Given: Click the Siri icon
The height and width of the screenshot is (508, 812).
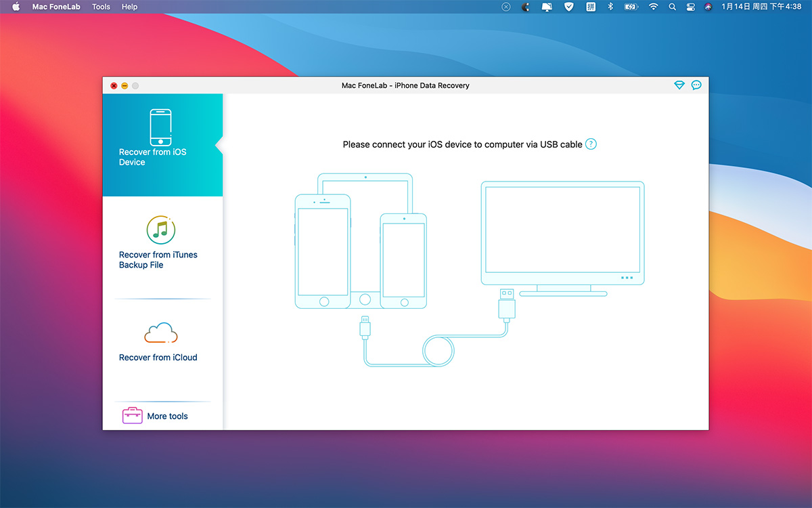Looking at the screenshot, I should [x=708, y=7].
